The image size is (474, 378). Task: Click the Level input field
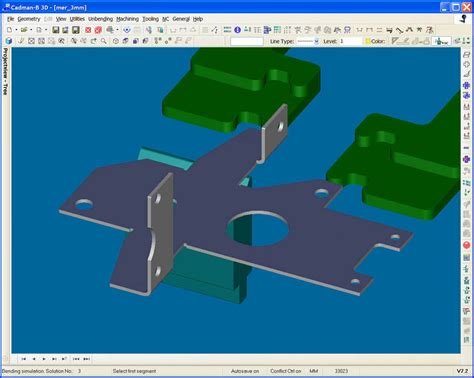click(350, 41)
